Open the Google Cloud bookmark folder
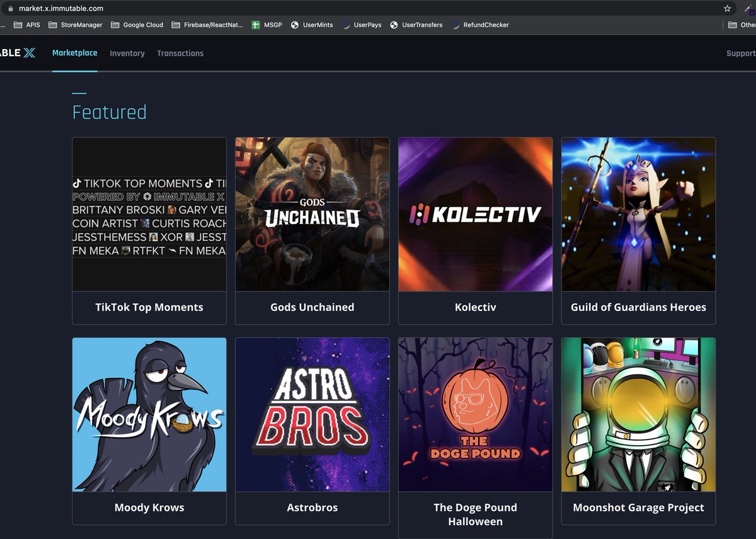This screenshot has width=756, height=539. [137, 25]
